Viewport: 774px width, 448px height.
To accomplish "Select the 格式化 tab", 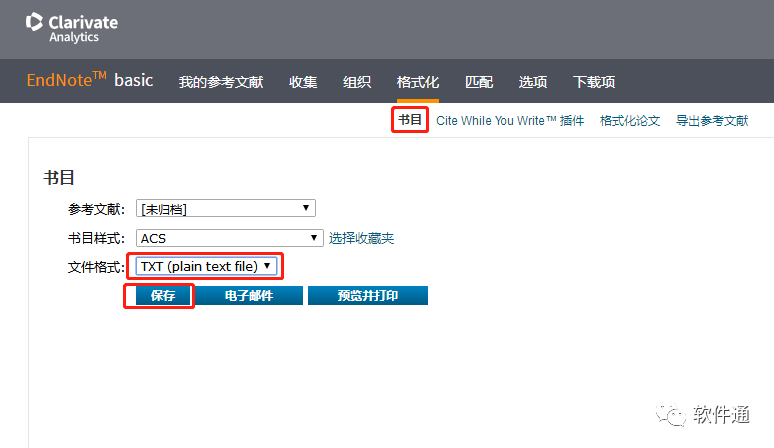I will (418, 82).
